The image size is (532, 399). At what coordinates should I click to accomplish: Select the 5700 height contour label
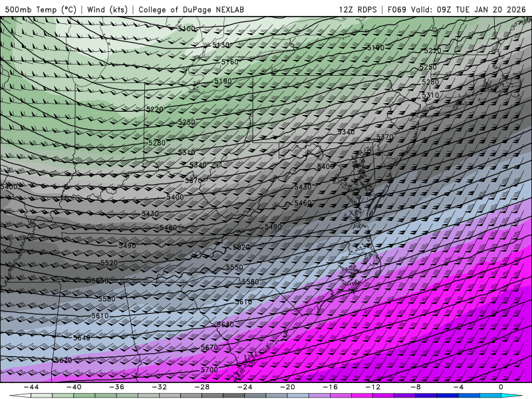click(x=209, y=370)
